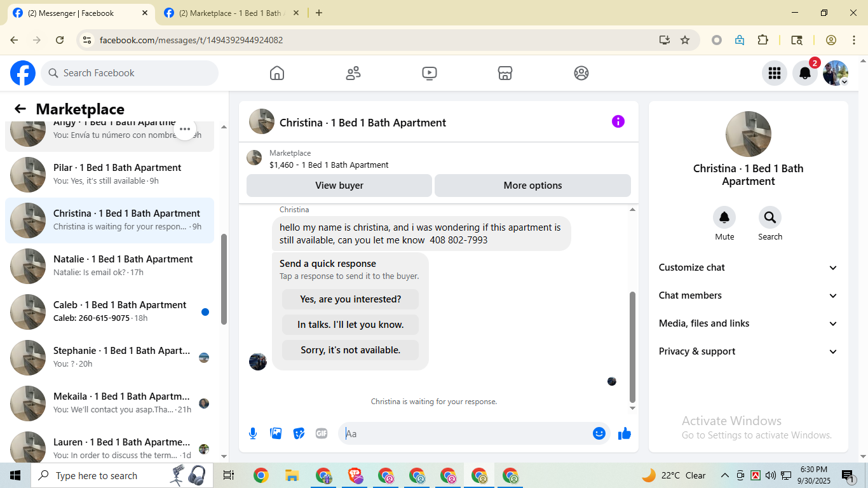Expand the Chat members section
This screenshot has width=868, height=488.
749,295
